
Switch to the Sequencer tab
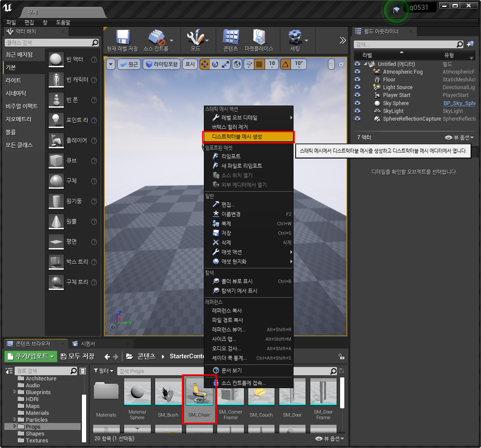point(88,344)
